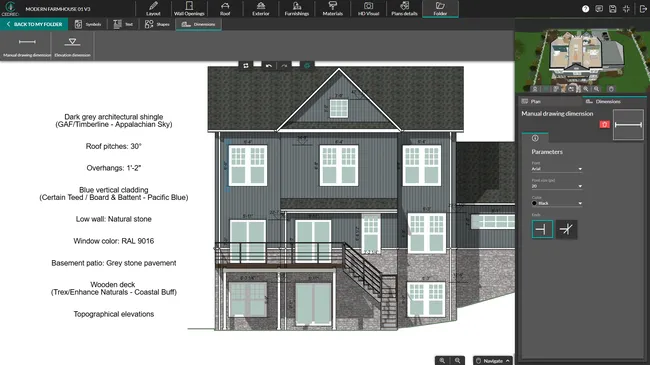Viewport: 650px width, 365px height.
Task: Choose Elevation dimension tool
Action: pyautogui.click(x=73, y=47)
